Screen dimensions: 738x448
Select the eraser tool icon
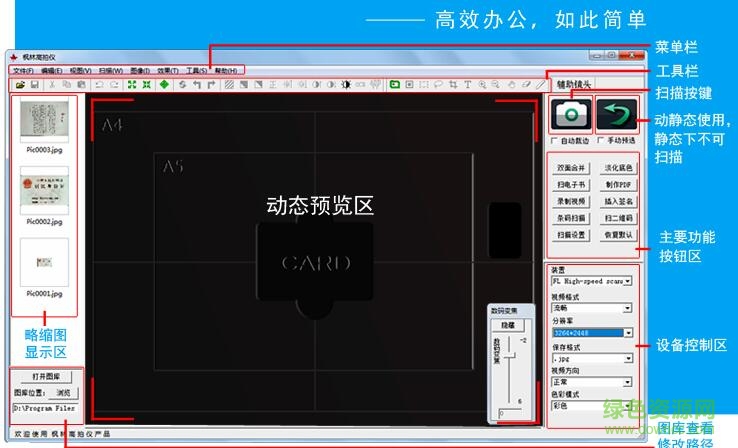[526, 85]
